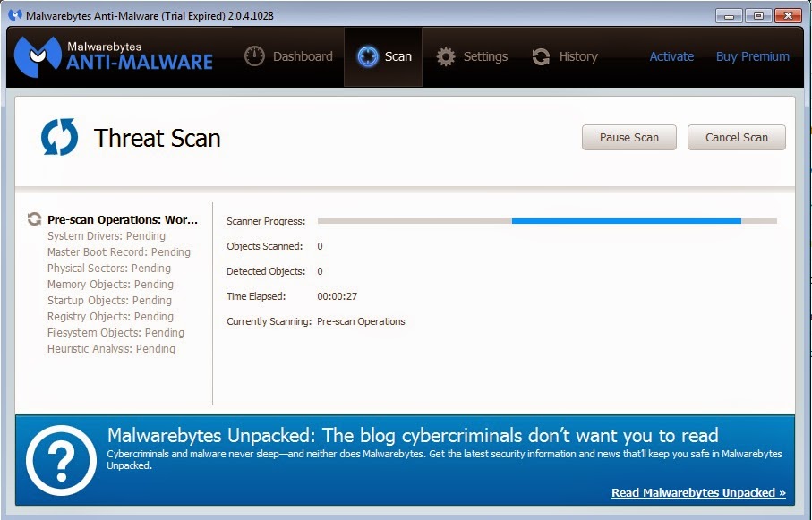Click Currently Scanning Pre-scan Operations value
812x520 pixels.
pos(361,321)
